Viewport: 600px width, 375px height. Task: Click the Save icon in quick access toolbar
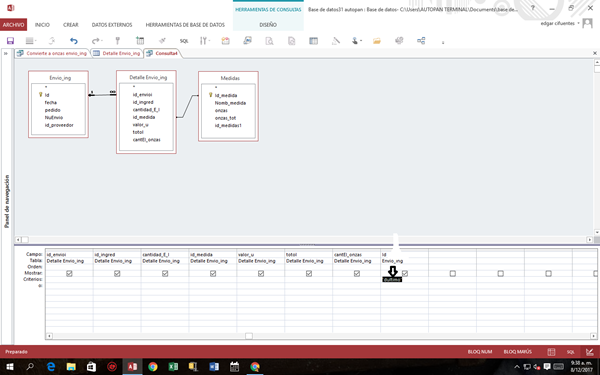coord(10,41)
